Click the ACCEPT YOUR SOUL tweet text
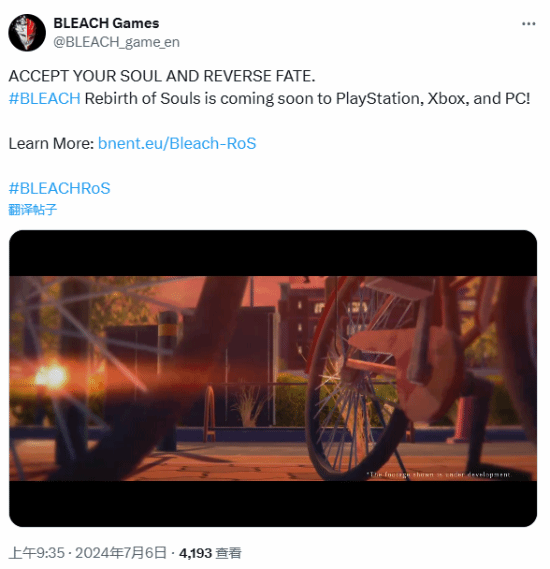Image resolution: width=550 pixels, height=569 pixels. tap(162, 76)
